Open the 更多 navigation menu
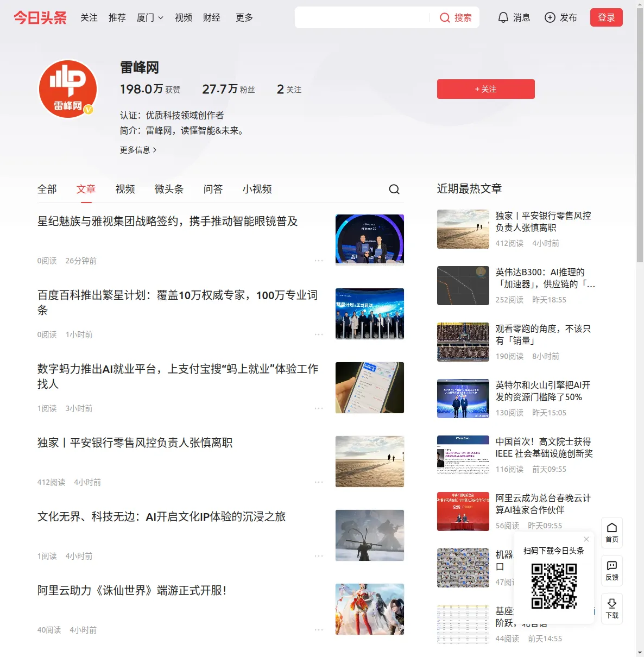 (244, 18)
